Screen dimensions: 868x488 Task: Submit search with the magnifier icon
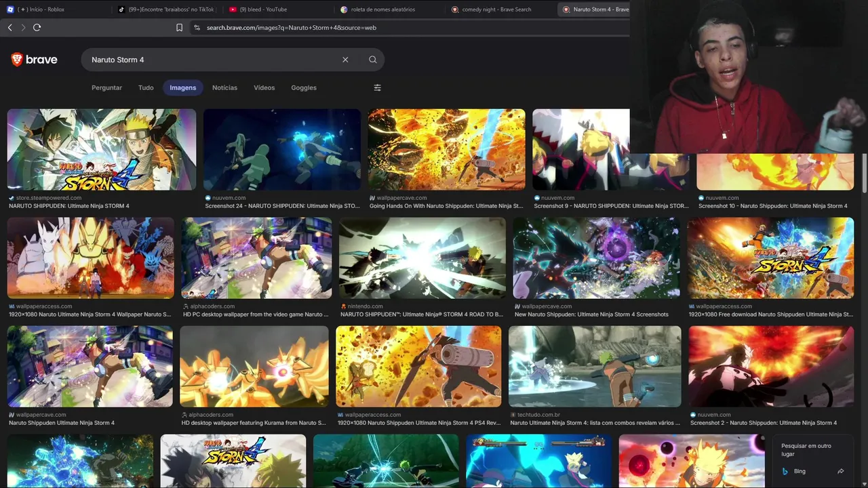coord(372,60)
